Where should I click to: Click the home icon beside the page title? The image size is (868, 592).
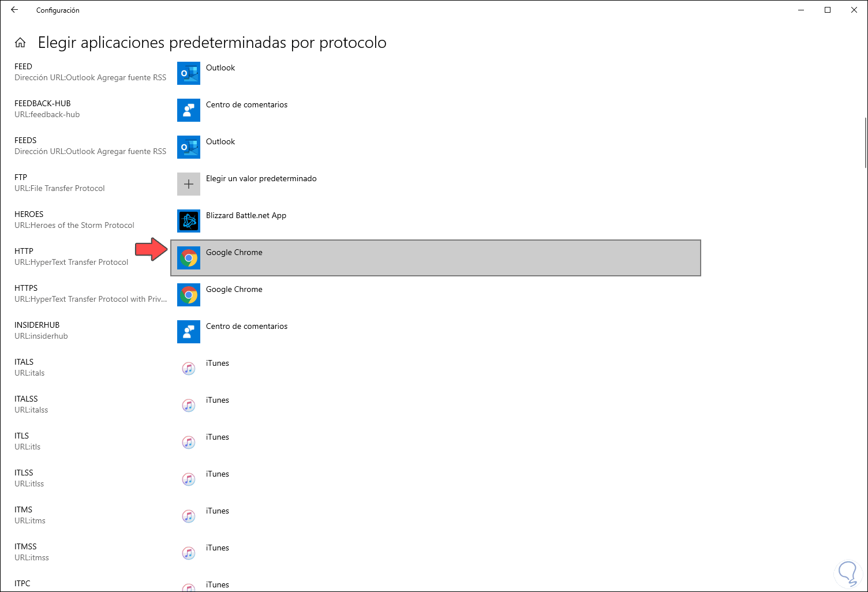point(20,43)
